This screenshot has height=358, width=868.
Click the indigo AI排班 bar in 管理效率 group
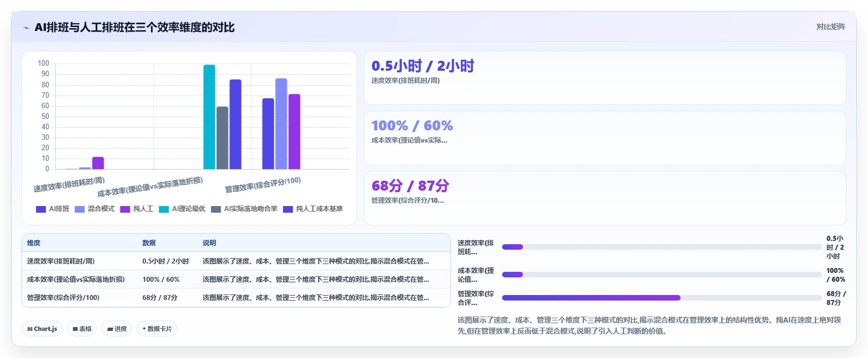coord(268,134)
